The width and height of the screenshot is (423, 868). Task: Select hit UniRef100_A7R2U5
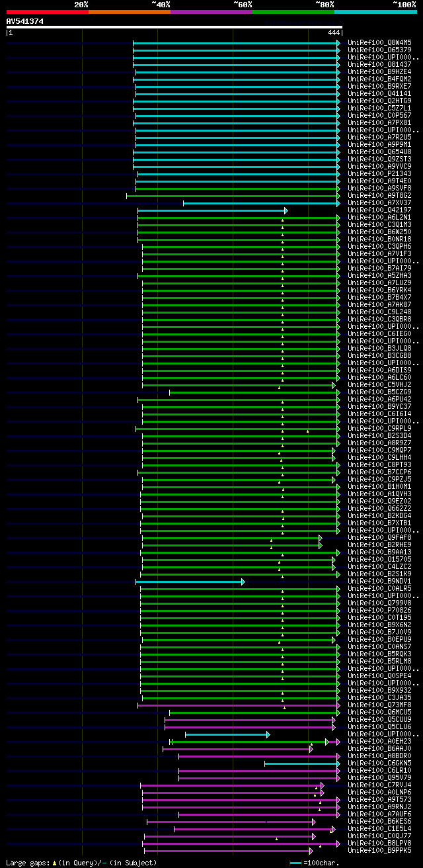click(x=380, y=137)
